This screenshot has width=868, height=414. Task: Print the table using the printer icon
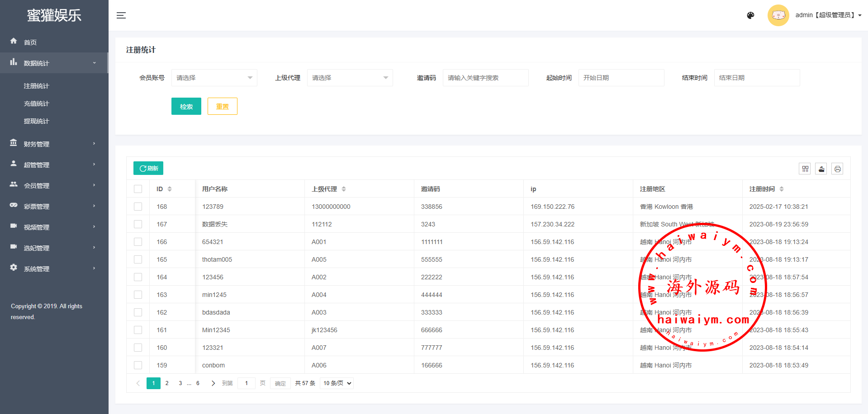point(838,169)
